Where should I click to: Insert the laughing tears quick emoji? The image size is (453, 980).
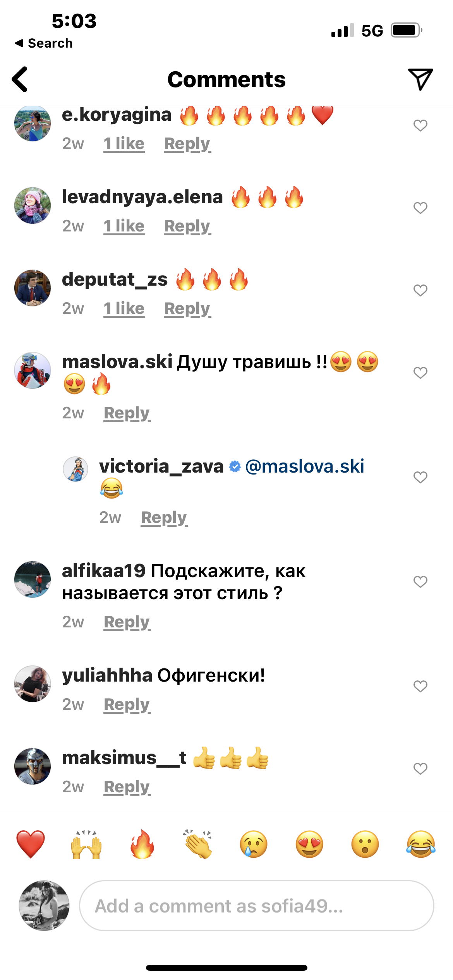tap(421, 844)
